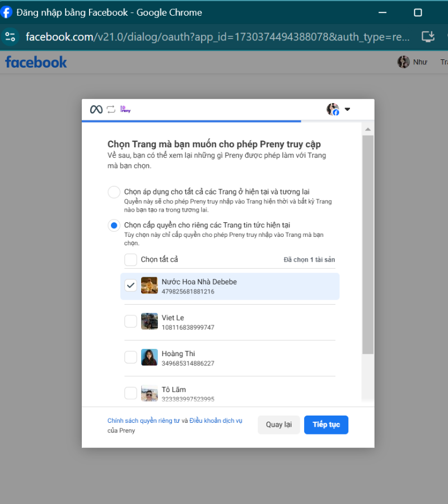Minimize the Chrome login window
448x504 pixels.
[x=382, y=12]
